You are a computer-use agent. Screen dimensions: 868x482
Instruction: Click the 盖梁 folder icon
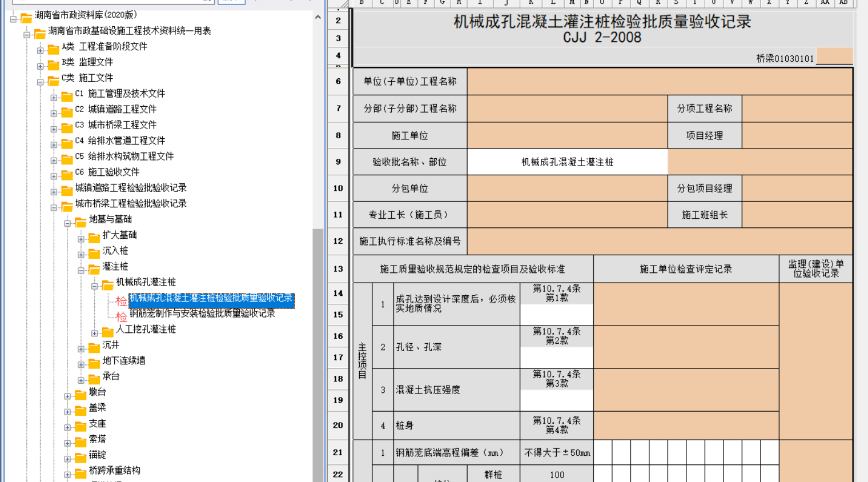point(81,410)
